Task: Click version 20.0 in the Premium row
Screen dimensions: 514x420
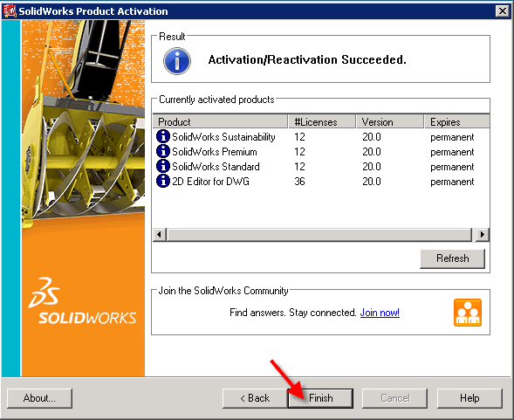Action: tap(372, 152)
